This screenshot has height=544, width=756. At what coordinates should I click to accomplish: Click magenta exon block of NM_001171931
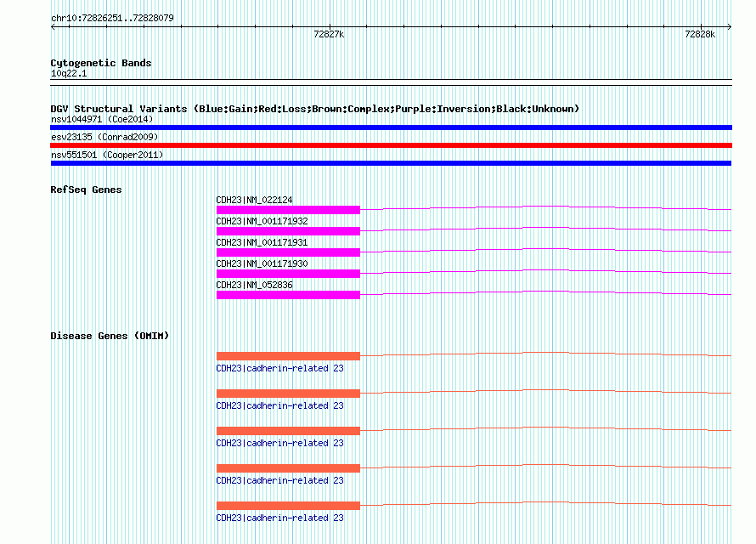coord(288,252)
